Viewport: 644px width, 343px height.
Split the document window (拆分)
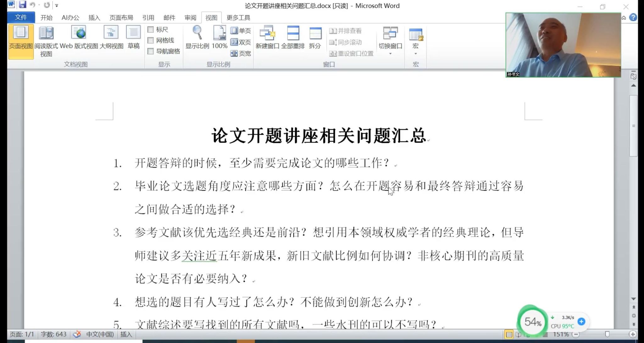(315, 38)
